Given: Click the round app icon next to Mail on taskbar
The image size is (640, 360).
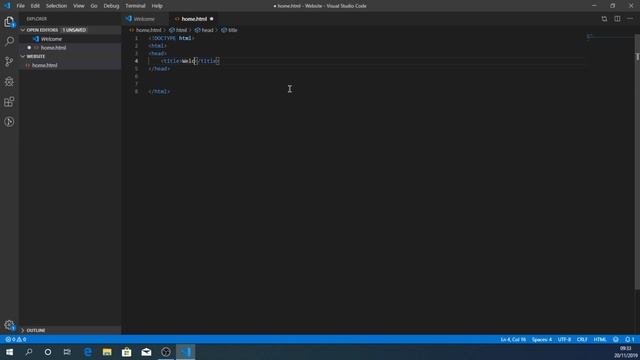Looking at the screenshot, I should click(x=166, y=352).
